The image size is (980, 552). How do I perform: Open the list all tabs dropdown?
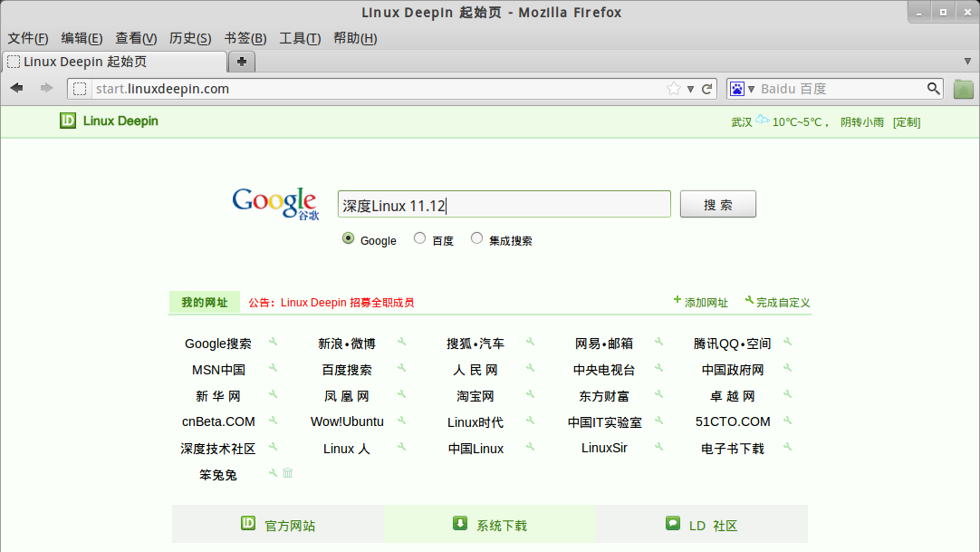(x=967, y=62)
